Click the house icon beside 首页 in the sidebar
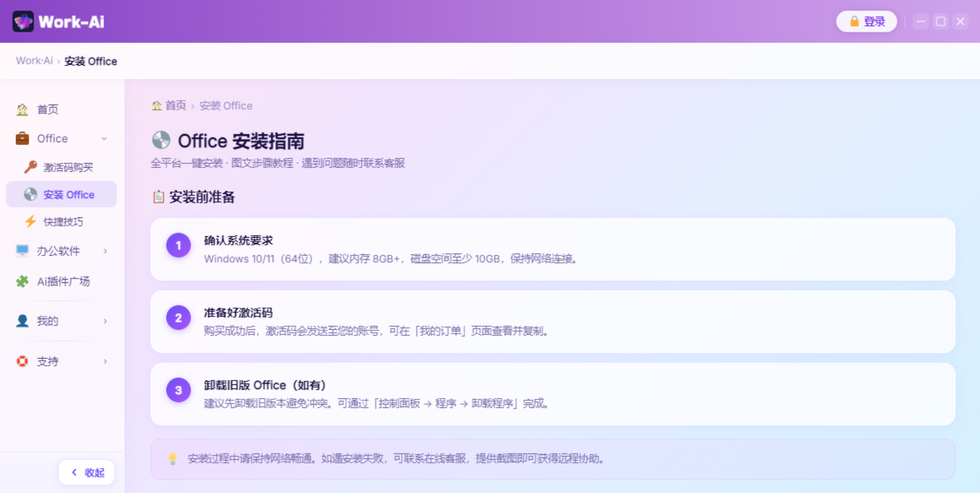The height and width of the screenshot is (493, 980). tap(22, 109)
